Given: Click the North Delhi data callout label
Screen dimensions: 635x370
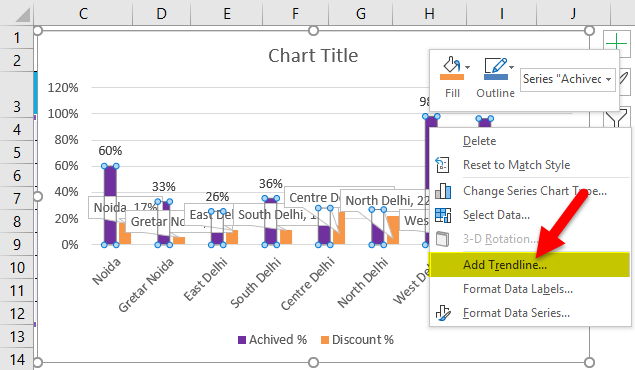Looking at the screenshot, I should click(385, 200).
